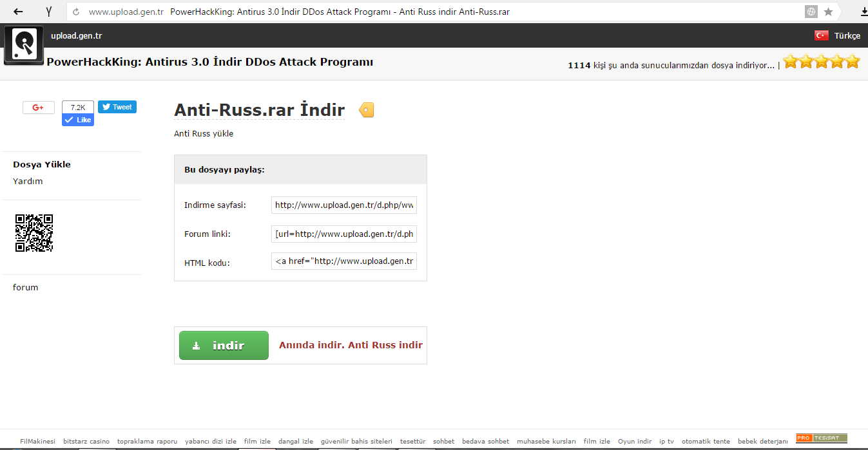This screenshot has height=450, width=868.
Task: Open Oyun indir footer link
Action: pyautogui.click(x=635, y=441)
